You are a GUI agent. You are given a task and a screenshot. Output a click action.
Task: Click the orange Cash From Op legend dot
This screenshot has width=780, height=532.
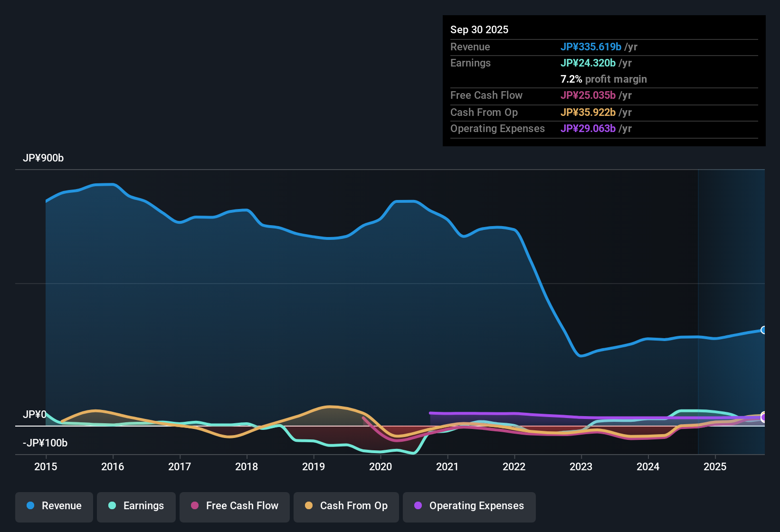tap(309, 506)
